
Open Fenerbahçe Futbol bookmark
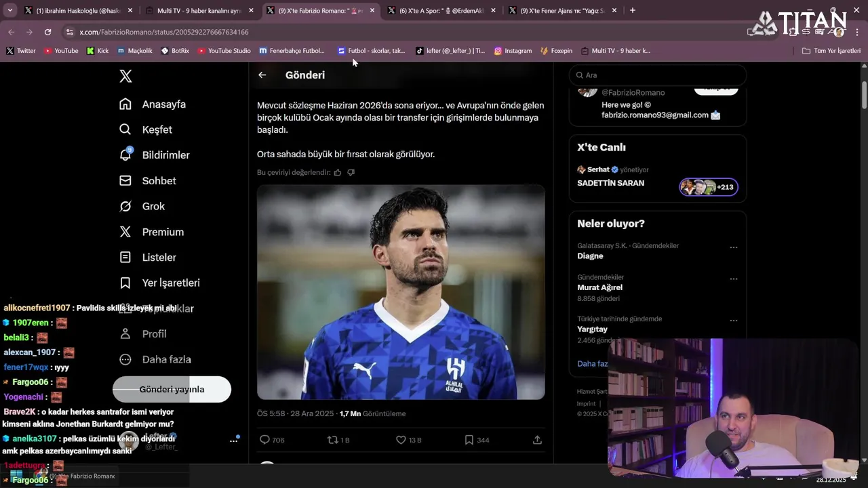(292, 51)
